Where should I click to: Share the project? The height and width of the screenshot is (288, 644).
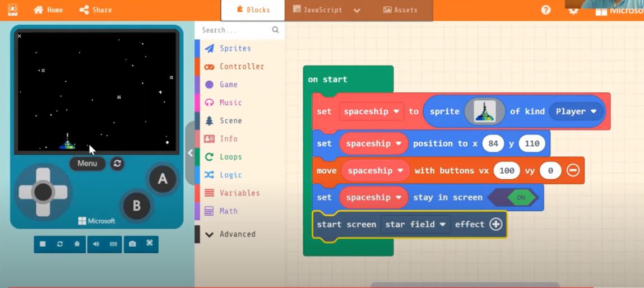(95, 10)
